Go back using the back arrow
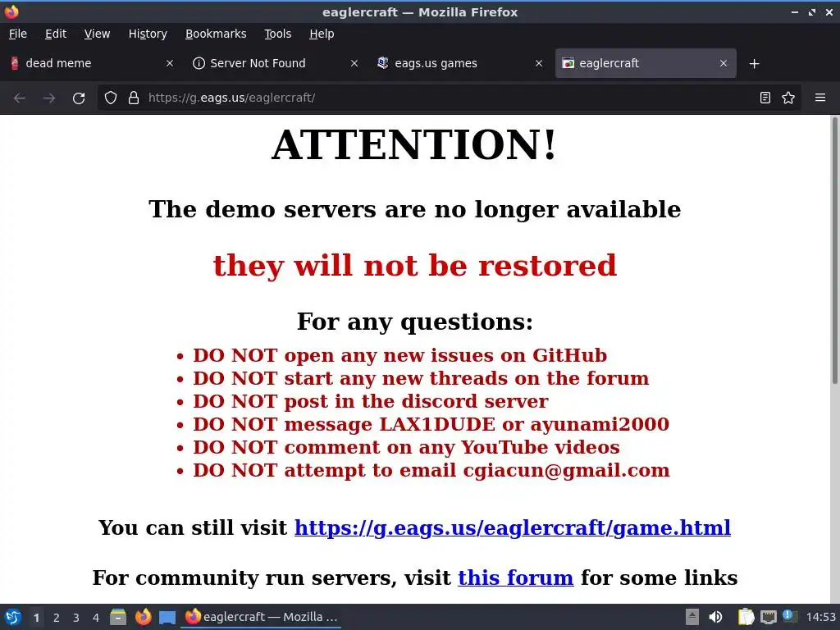Screen dimensions: 840x630 (x=20, y=98)
